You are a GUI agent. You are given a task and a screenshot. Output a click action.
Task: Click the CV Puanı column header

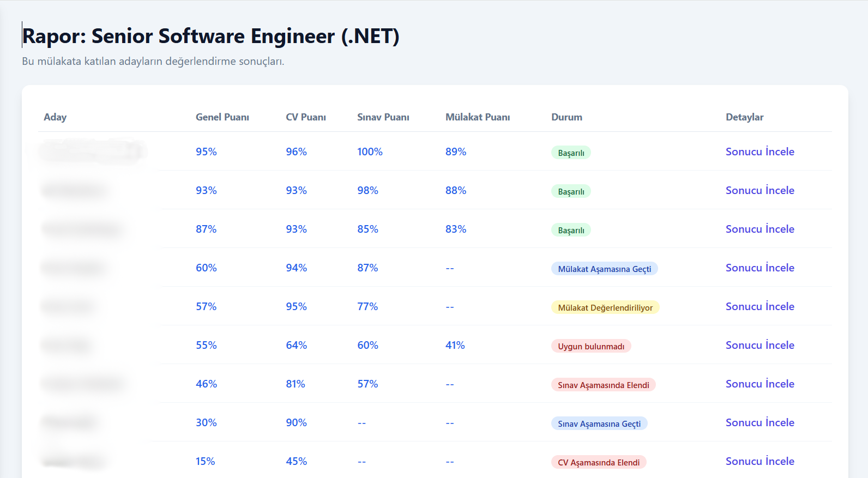click(x=305, y=117)
